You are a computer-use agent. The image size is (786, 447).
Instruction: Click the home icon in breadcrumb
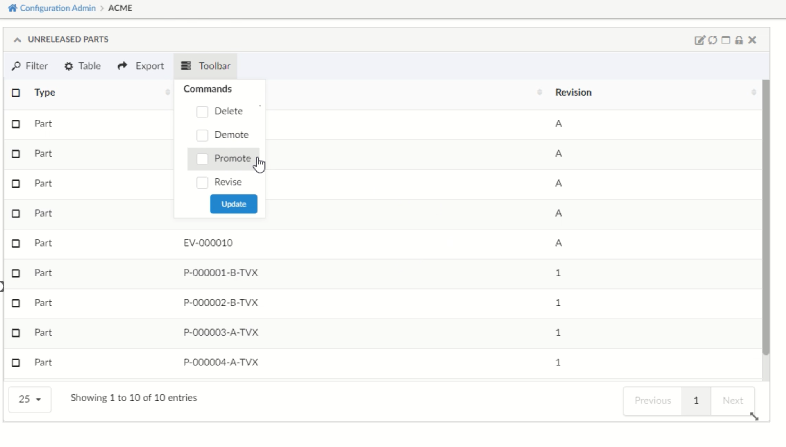click(x=12, y=8)
